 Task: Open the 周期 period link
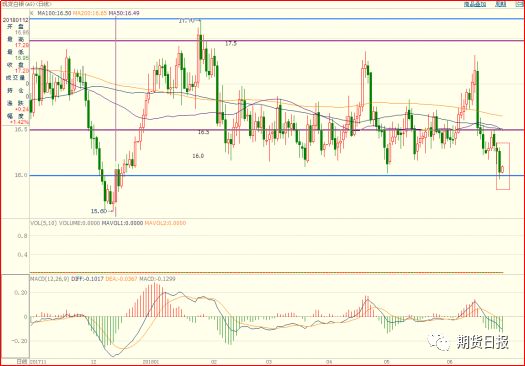coord(500,4)
